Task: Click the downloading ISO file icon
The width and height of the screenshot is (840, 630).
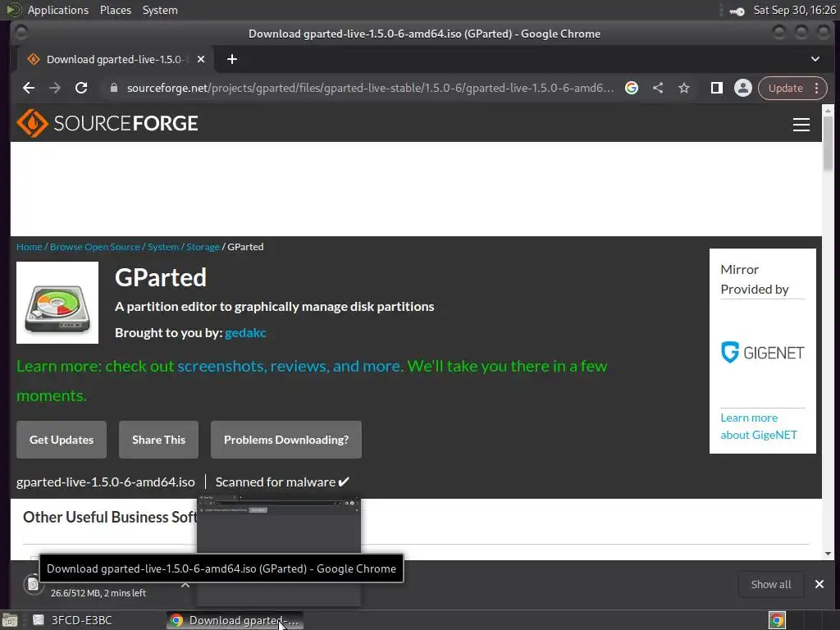Action: [x=33, y=584]
